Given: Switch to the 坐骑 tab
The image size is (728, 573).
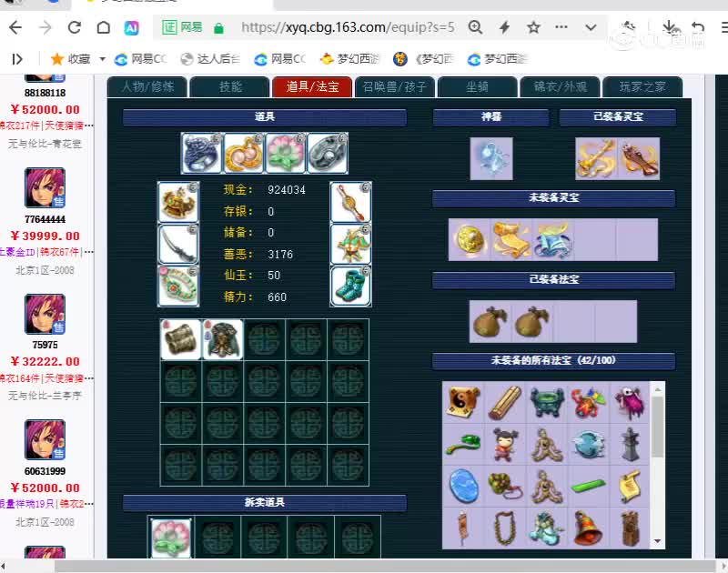Looking at the screenshot, I should pyautogui.click(x=477, y=86).
